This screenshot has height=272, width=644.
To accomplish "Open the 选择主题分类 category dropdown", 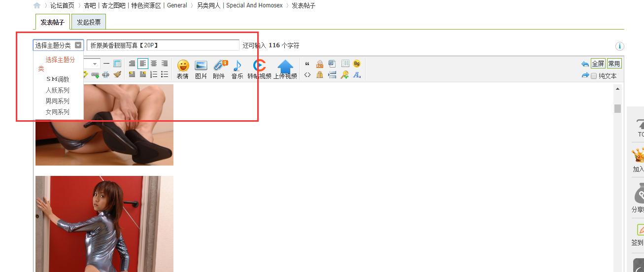I will coord(59,45).
